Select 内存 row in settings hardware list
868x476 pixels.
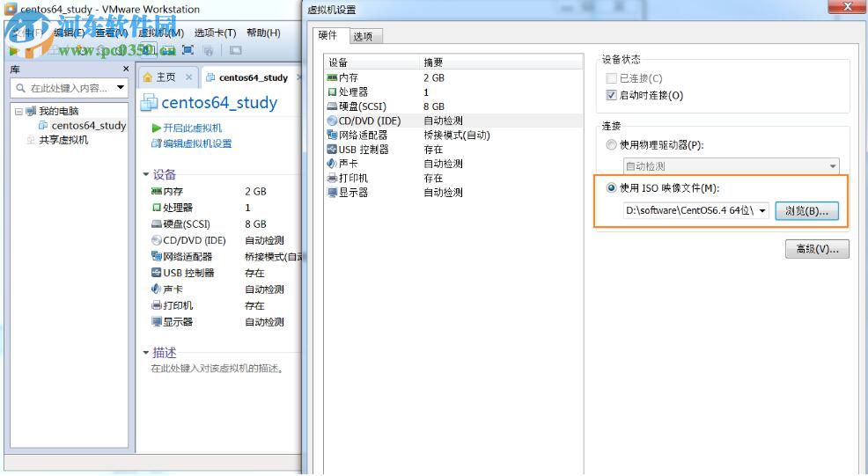(453, 77)
